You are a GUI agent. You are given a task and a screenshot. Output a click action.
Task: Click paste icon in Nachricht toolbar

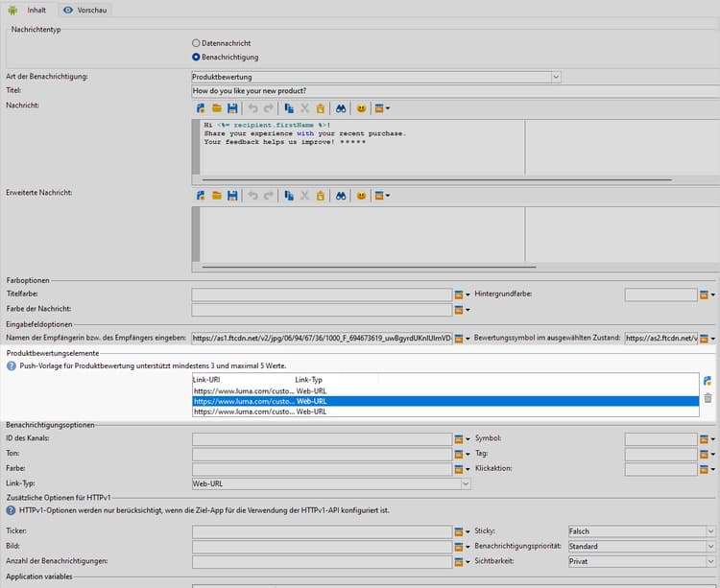[321, 108]
